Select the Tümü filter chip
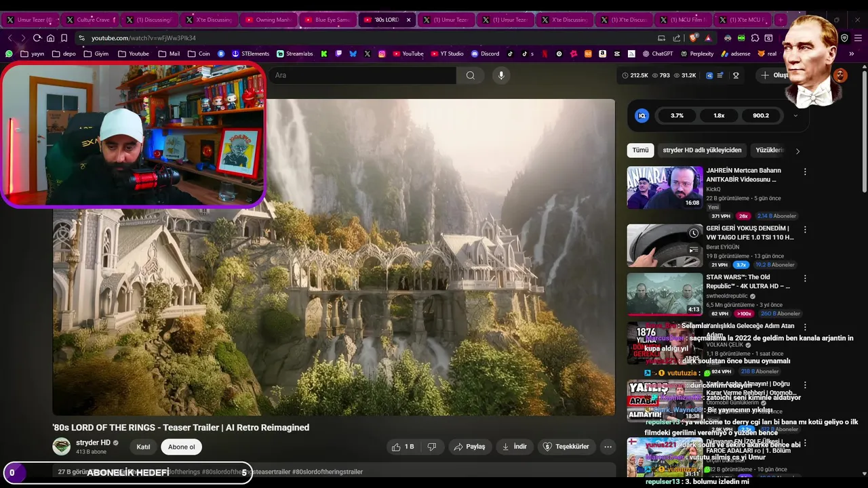Screen dimensions: 868x488 [x=640, y=150]
